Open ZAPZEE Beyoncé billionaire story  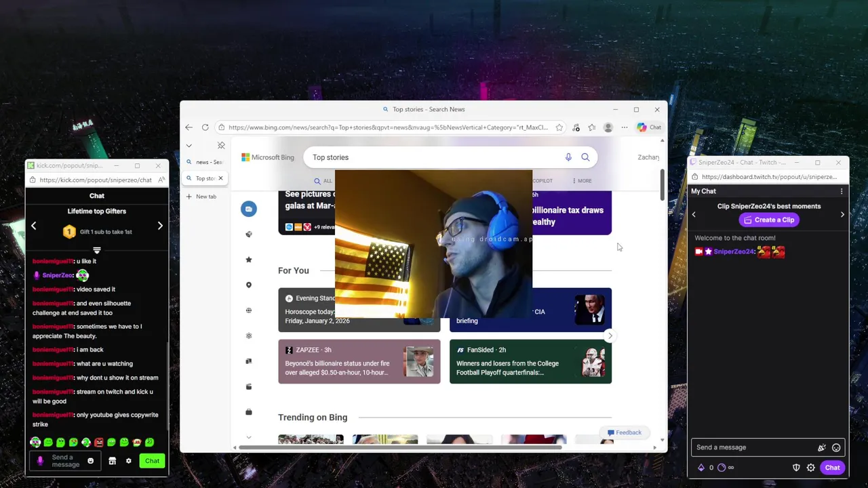coord(359,361)
